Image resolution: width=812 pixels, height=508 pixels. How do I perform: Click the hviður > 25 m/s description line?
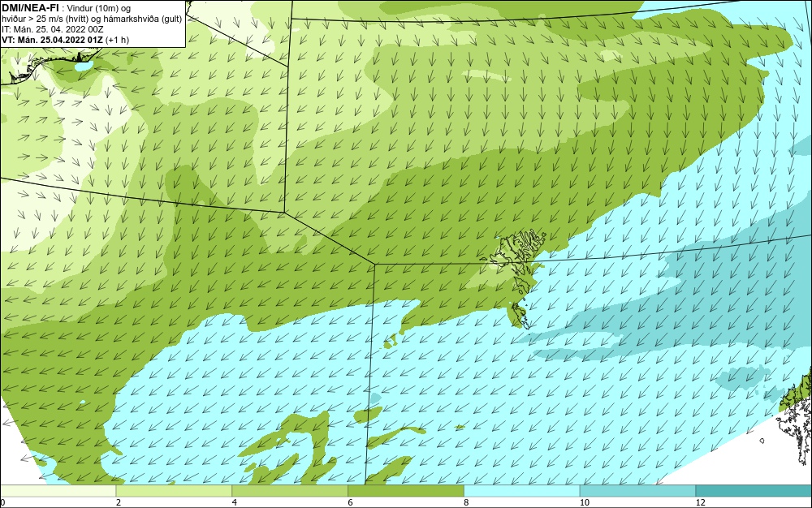coord(92,19)
